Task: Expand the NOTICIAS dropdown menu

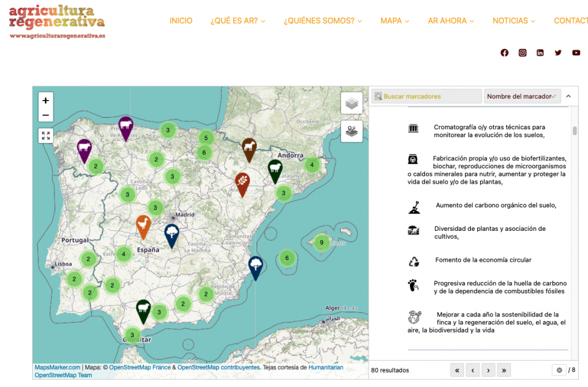Action: pyautogui.click(x=514, y=21)
